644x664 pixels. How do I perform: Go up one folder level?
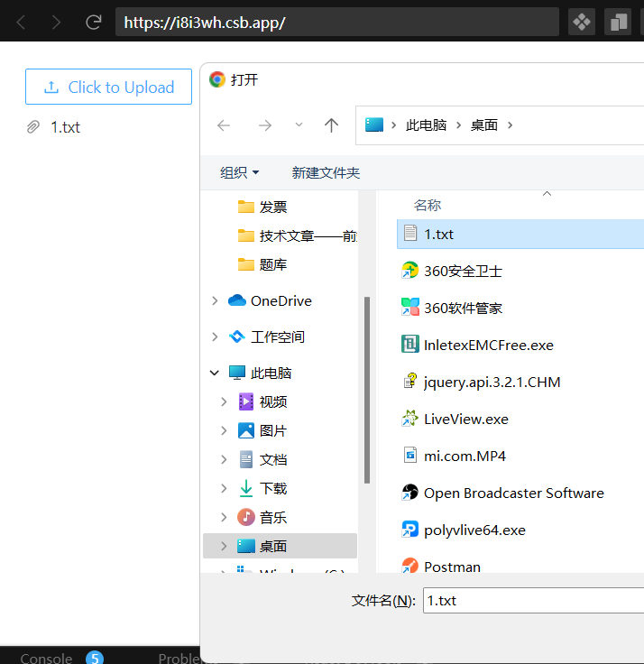[x=331, y=125]
